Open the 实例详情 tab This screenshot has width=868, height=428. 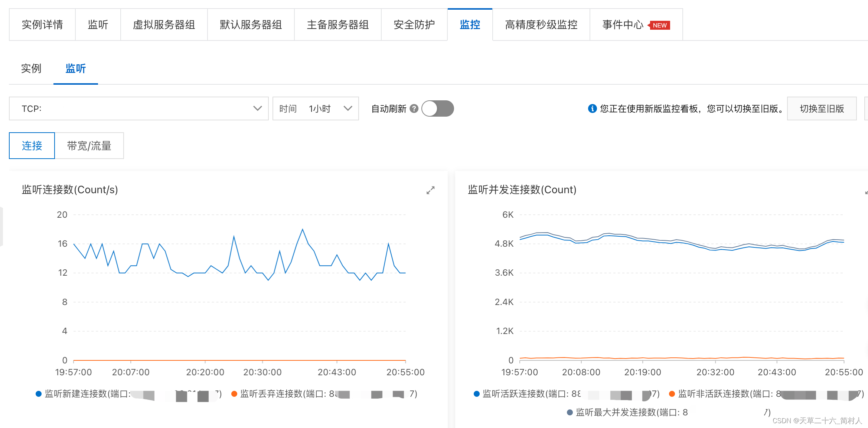pos(42,25)
